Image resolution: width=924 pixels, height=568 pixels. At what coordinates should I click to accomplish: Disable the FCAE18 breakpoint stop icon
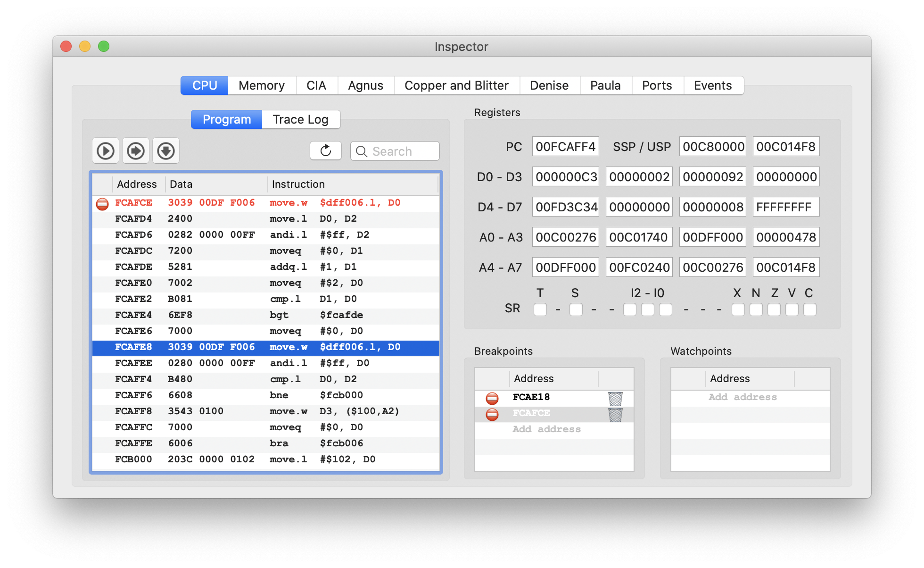tap(492, 398)
